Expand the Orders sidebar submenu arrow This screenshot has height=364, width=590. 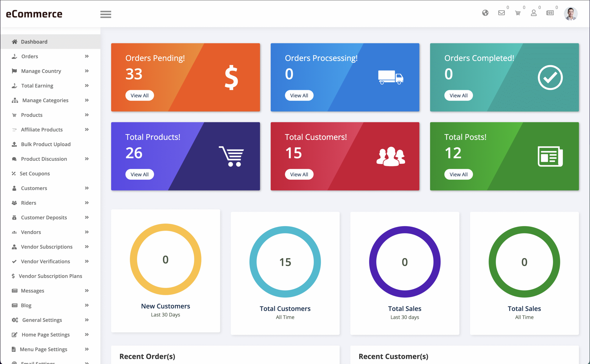coord(87,56)
